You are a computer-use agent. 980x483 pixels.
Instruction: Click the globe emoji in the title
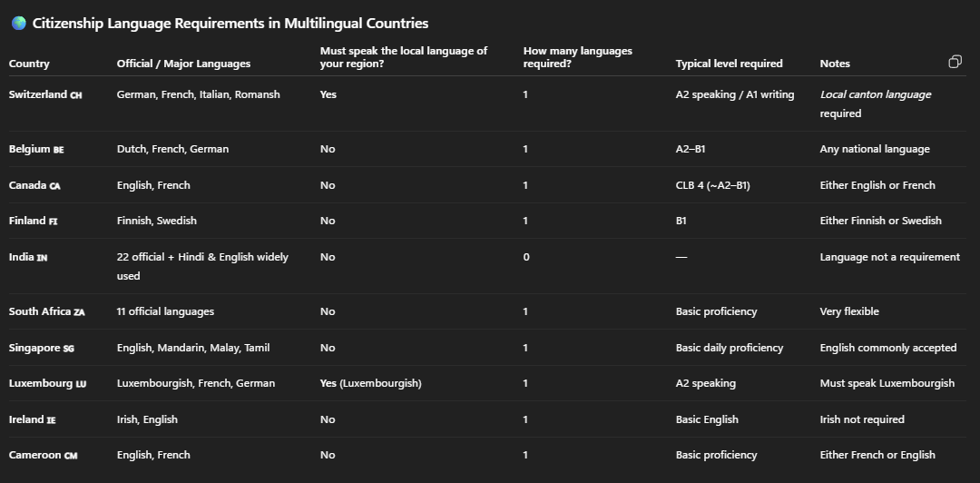click(18, 24)
